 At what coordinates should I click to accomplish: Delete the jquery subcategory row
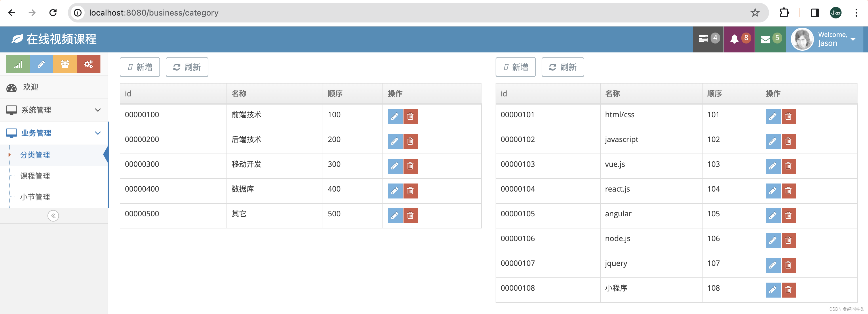pyautogui.click(x=788, y=265)
